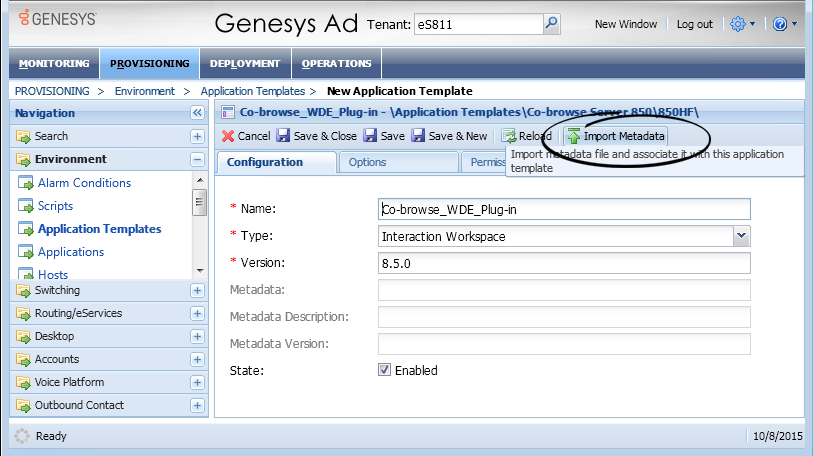Open the Alarm Conditions navigation link
Viewport: 813px width, 456px height.
pyautogui.click(x=84, y=183)
